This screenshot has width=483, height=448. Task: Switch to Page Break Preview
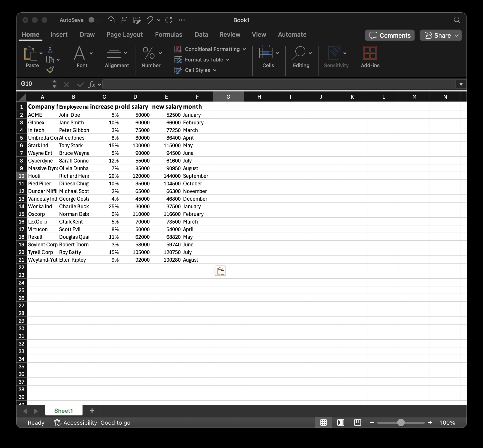coord(357,423)
